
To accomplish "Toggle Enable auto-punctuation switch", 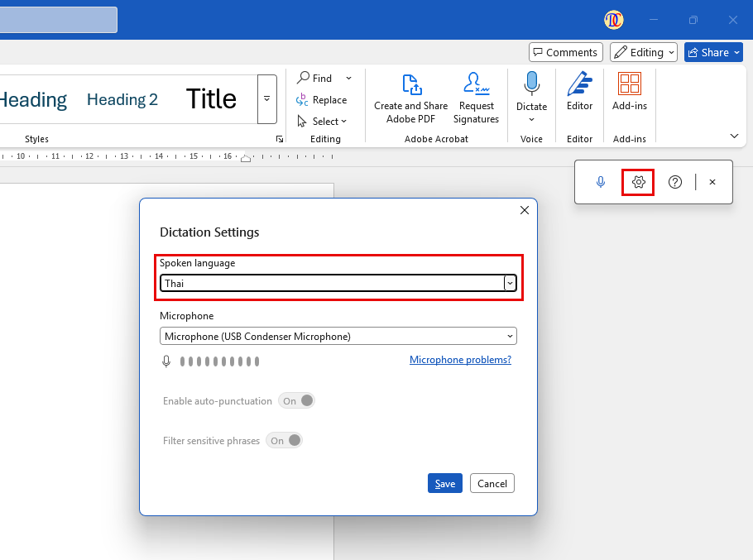I will [x=296, y=400].
